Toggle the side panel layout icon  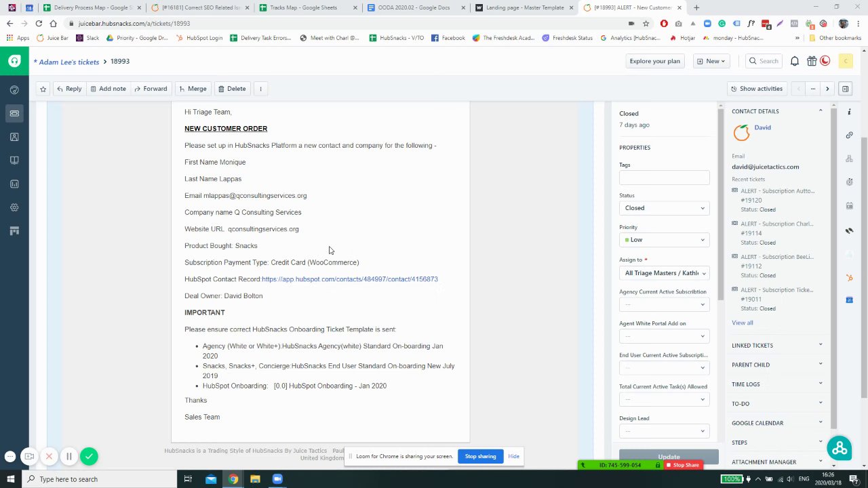(x=845, y=89)
